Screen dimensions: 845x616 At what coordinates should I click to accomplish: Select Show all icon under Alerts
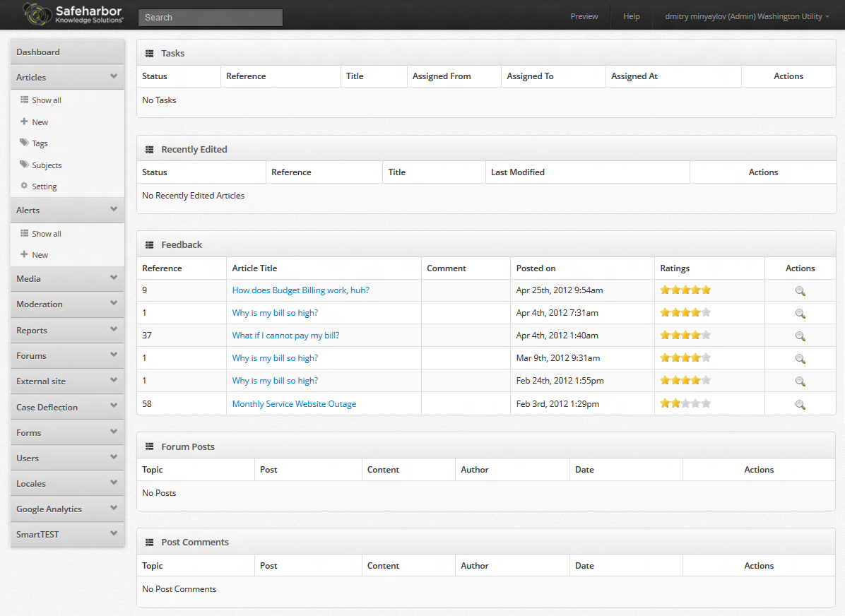click(25, 233)
